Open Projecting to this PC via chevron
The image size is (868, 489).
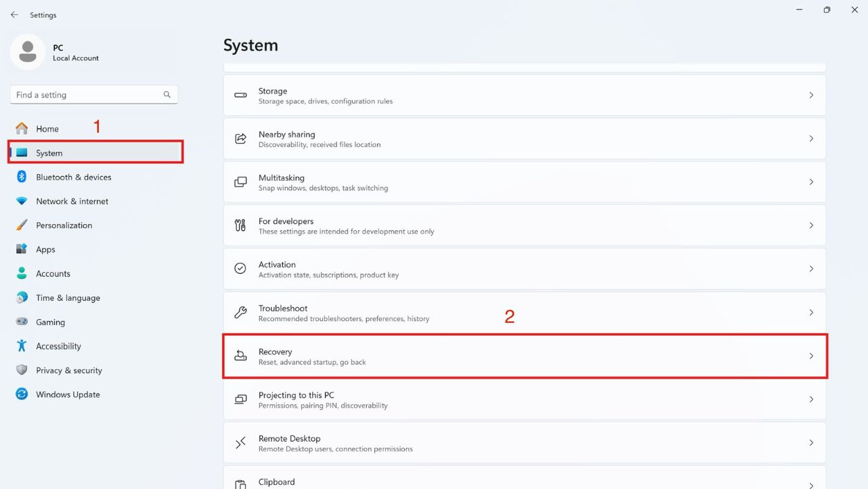pyautogui.click(x=811, y=400)
